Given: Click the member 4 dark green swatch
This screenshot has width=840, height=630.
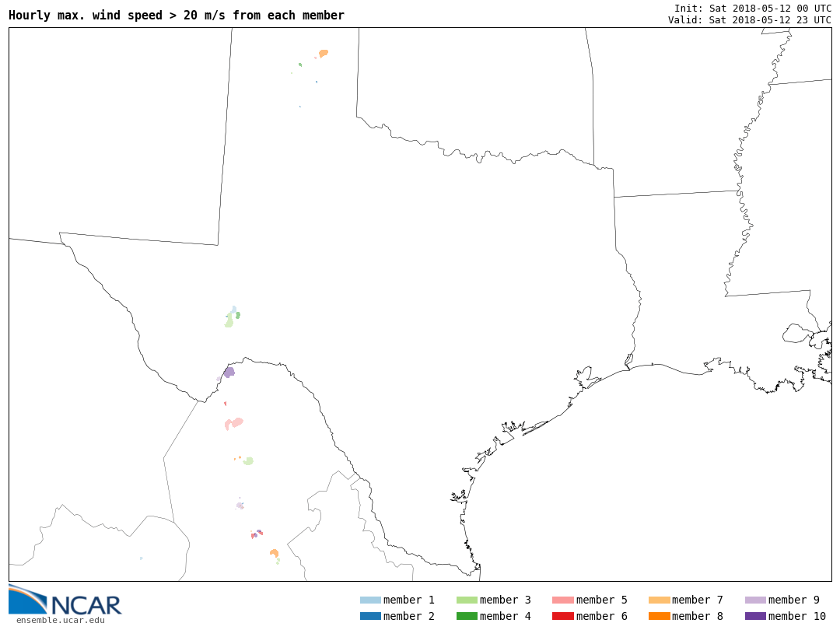Looking at the screenshot, I should (467, 616).
